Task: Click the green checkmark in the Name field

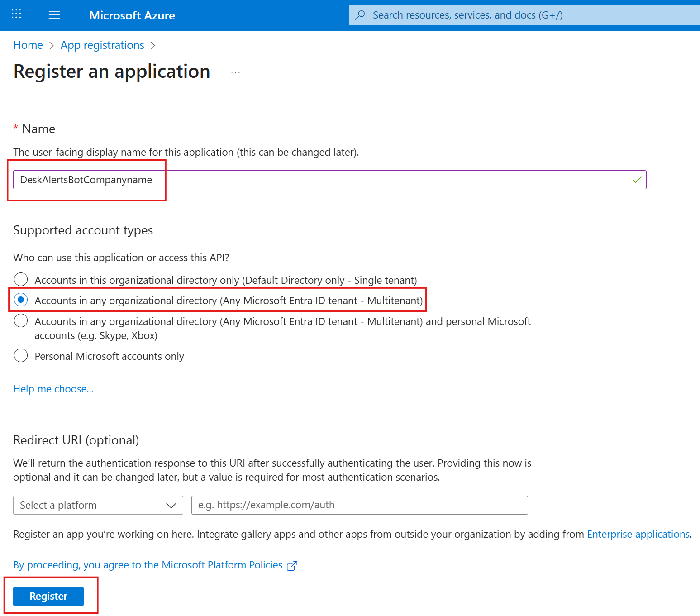Action: coord(637,180)
